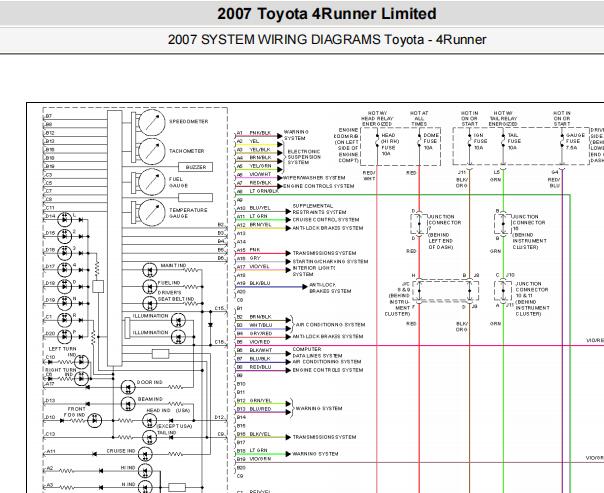Click the CRUISE CONTROL SYSTEM label
Image resolution: width=604 pixels, height=493 pixels.
pos(326,220)
